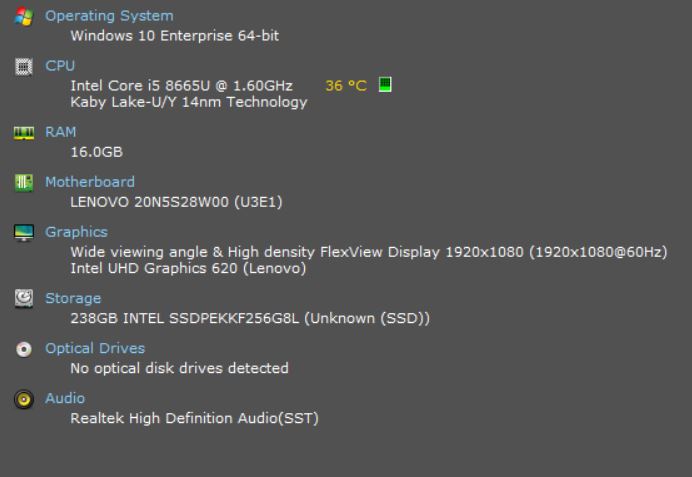
Task: Open the Audio section heading
Action: (64, 398)
